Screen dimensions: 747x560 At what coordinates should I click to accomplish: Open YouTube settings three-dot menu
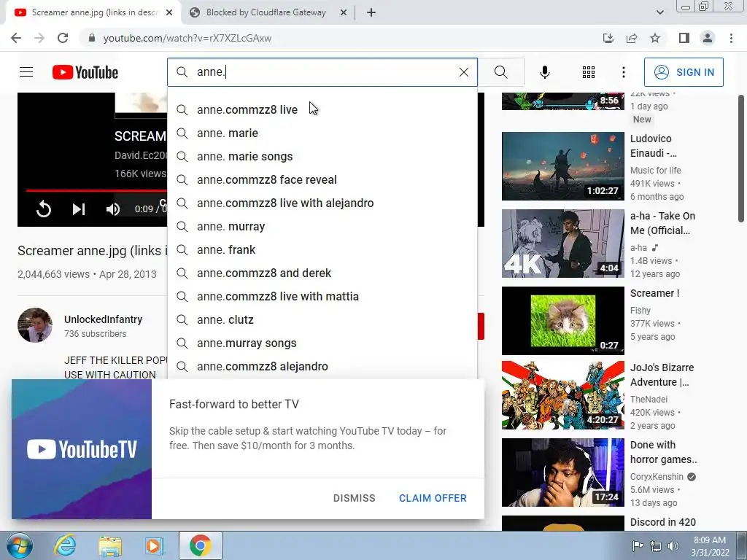pos(623,72)
